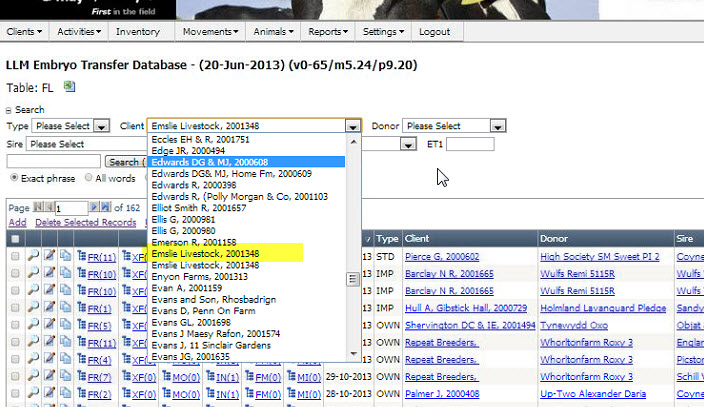Screen dimensions: 704x407
Task: Open the Type dropdown
Action: point(101,127)
